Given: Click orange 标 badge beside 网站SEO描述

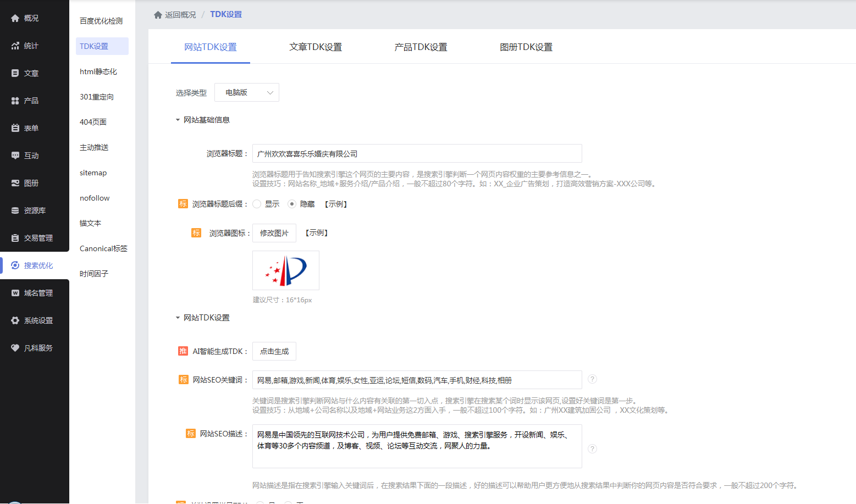Looking at the screenshot, I should (x=191, y=434).
